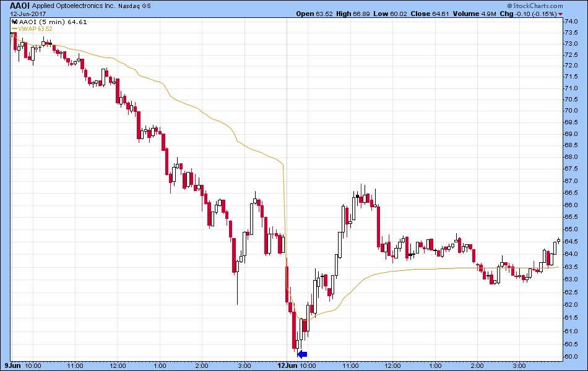Screen dimensions: 588x371
Task: Click the VWAP 63.52 legend text
Action: pyautogui.click(x=35, y=29)
